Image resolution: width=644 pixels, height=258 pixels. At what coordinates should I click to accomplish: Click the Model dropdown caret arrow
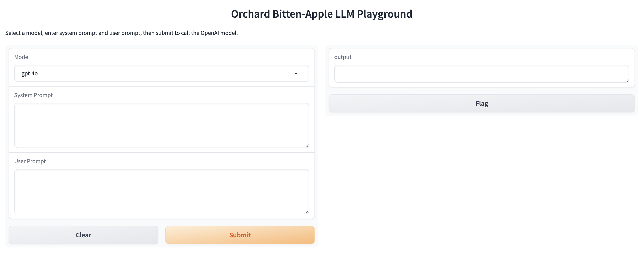pyautogui.click(x=296, y=74)
